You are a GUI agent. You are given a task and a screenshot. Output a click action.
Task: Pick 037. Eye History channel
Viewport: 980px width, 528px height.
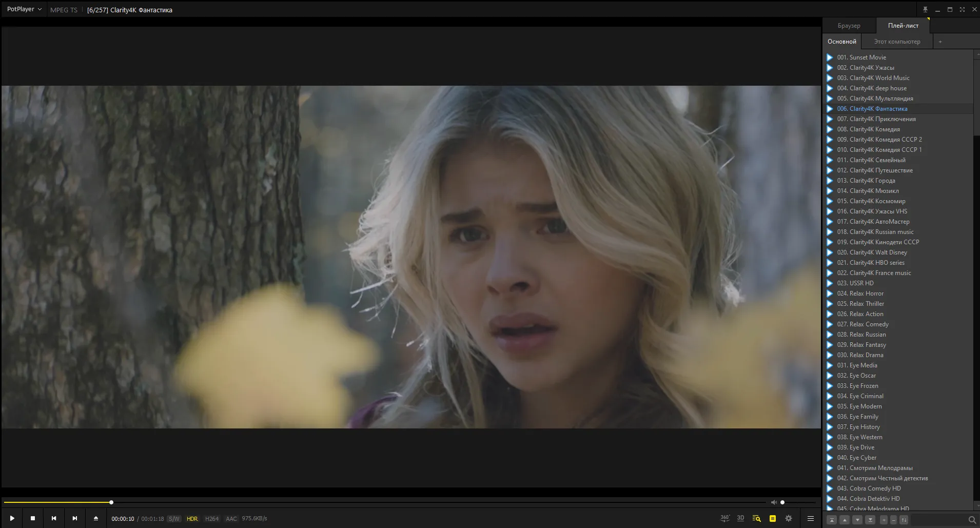point(899,427)
